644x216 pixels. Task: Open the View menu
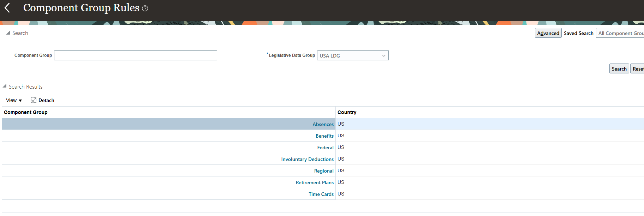pyautogui.click(x=14, y=100)
